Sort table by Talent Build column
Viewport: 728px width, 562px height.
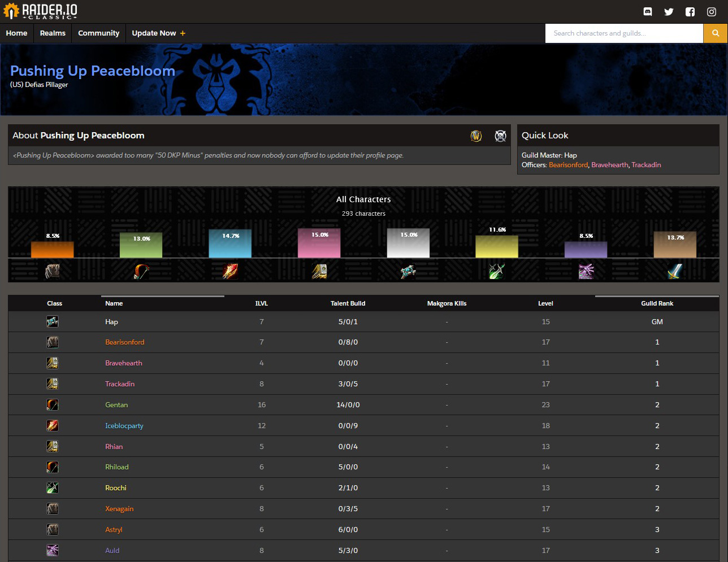pyautogui.click(x=348, y=303)
